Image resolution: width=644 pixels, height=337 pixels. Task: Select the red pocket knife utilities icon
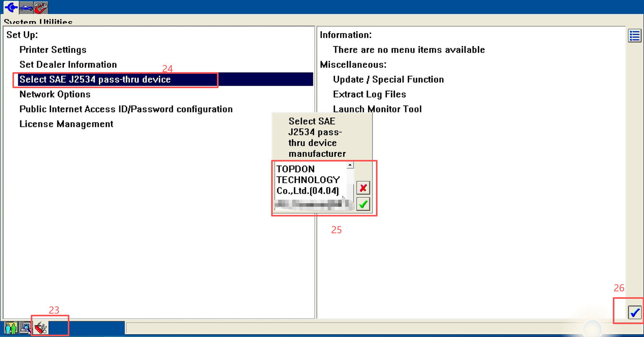point(41,328)
